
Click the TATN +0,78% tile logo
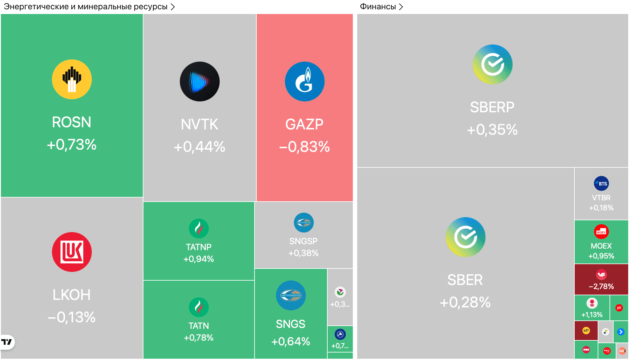(x=199, y=307)
